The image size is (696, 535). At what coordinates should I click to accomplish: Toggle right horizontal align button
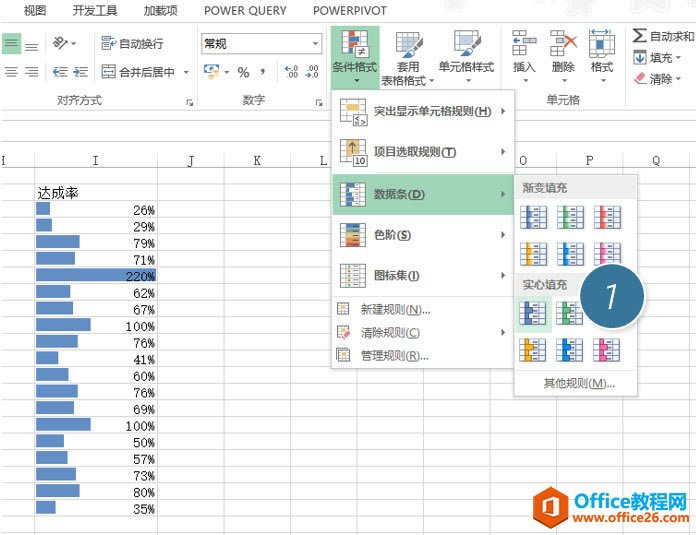[31, 72]
